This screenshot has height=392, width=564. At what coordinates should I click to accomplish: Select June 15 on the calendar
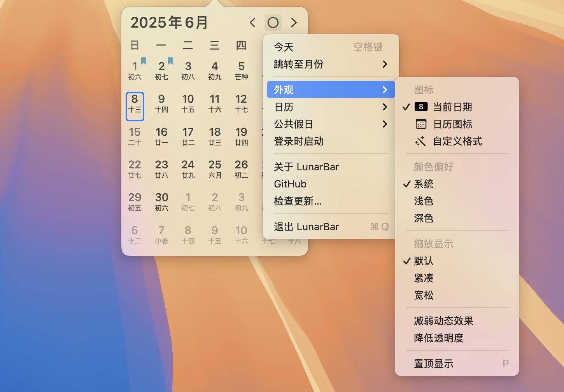(135, 136)
